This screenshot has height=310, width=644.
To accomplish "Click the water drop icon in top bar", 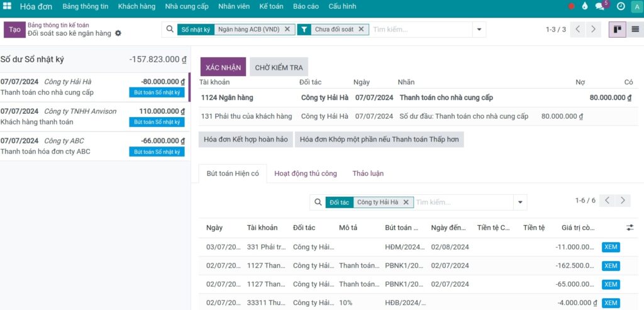I will [x=585, y=6].
